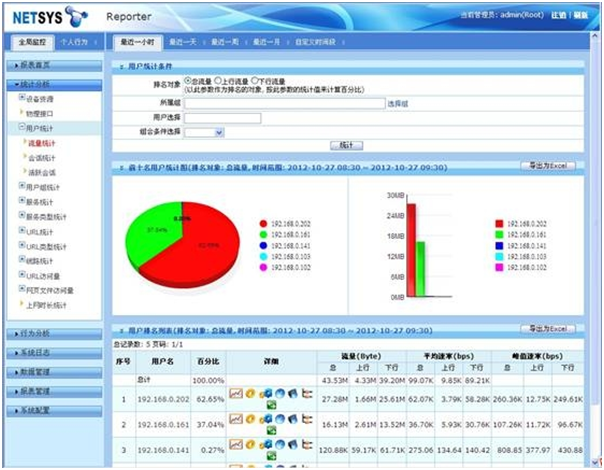Expand the 用户组统计 tree node

tap(22, 186)
